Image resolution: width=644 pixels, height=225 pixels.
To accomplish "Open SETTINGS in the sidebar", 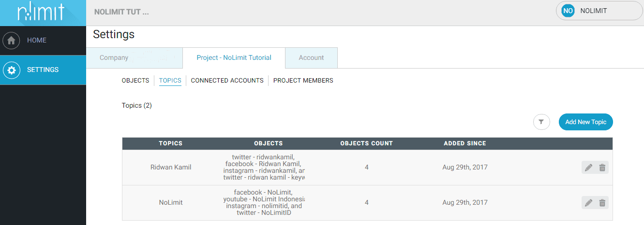I will [x=43, y=70].
